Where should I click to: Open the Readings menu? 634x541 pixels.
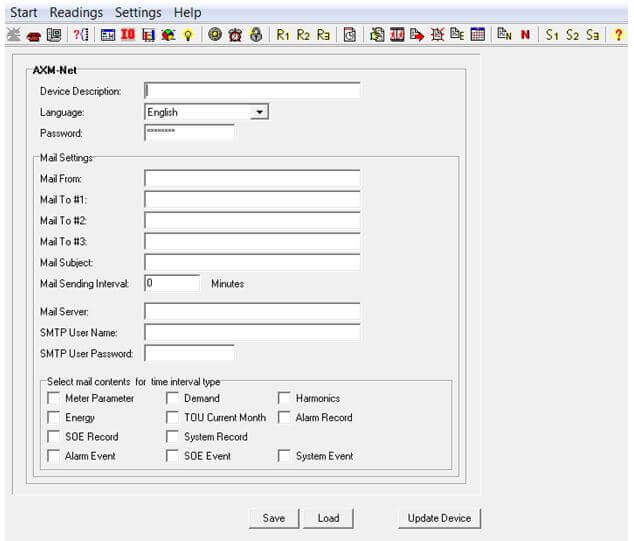[76, 12]
